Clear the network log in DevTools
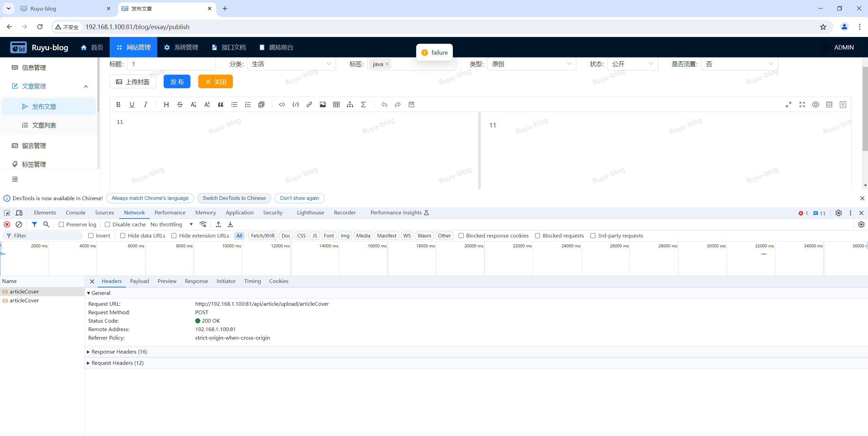The width and height of the screenshot is (868, 436). click(19, 224)
